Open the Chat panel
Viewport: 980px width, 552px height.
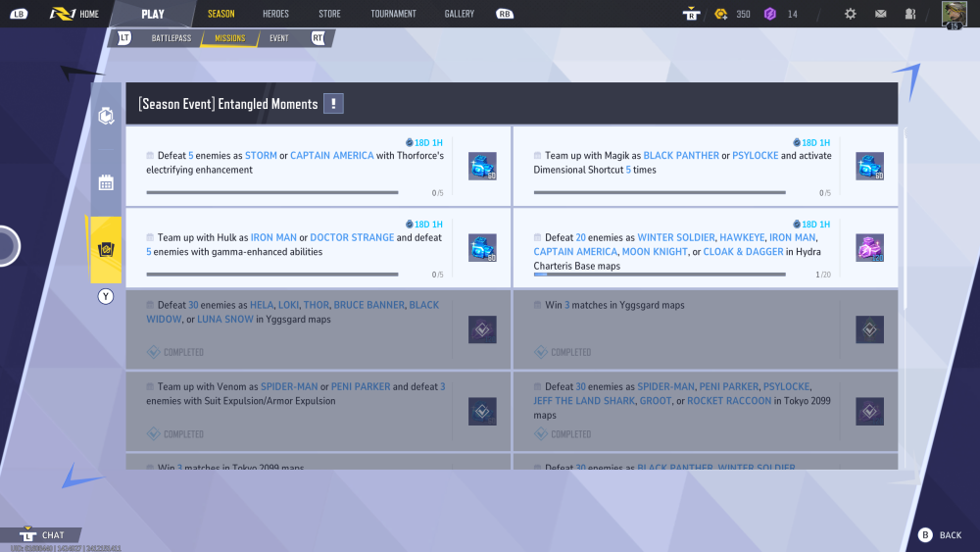click(52, 535)
